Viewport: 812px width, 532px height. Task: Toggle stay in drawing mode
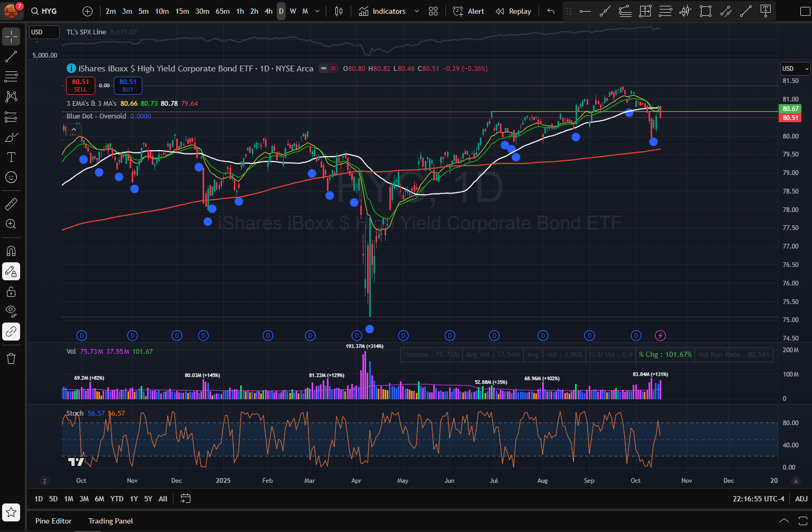11,272
